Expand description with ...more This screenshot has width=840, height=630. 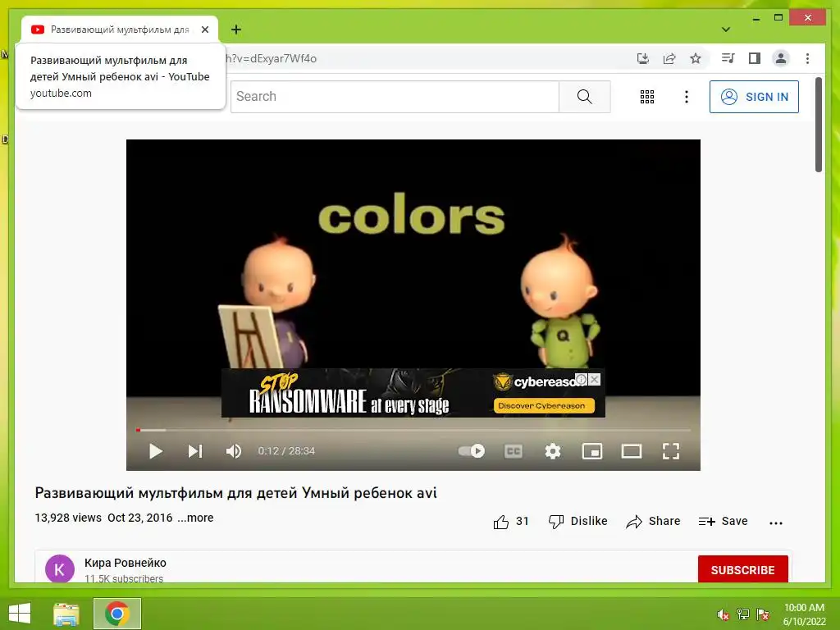point(195,518)
